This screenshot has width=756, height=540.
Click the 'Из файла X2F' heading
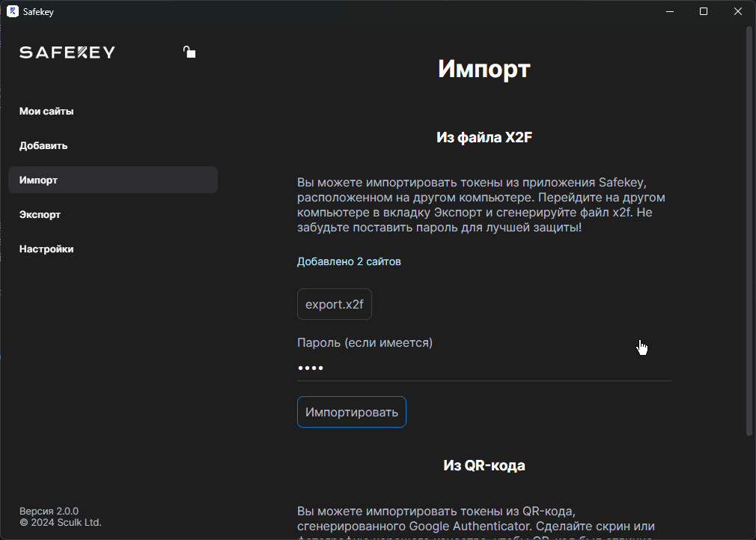pyautogui.click(x=484, y=138)
